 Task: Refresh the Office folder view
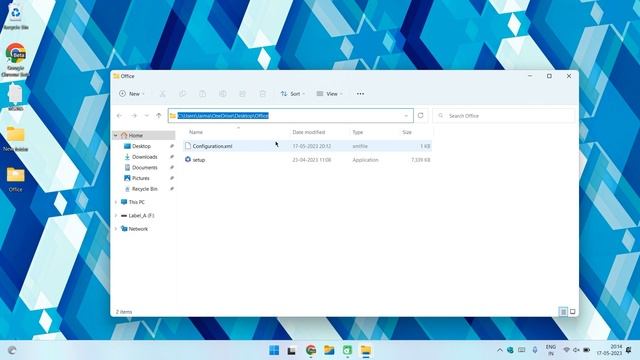coord(420,116)
